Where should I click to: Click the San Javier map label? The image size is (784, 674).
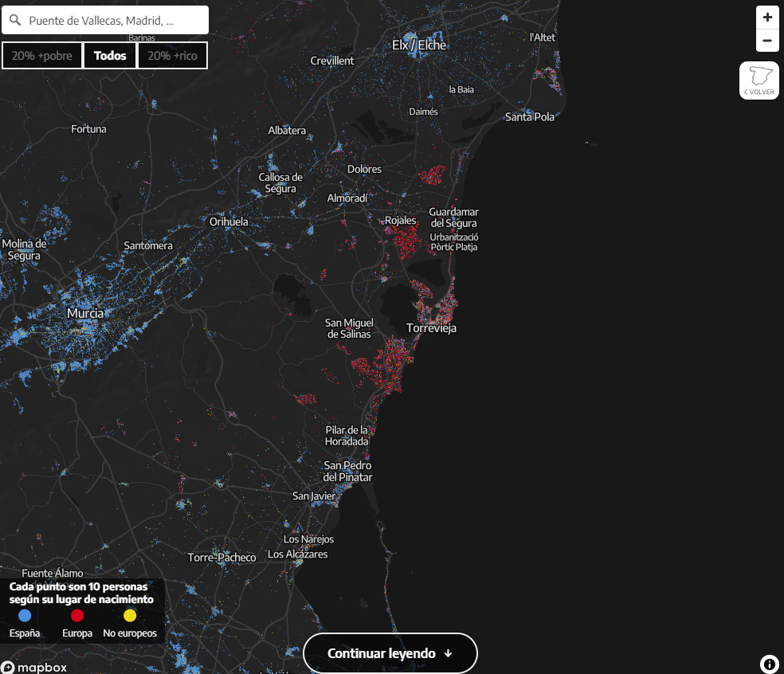tap(313, 496)
